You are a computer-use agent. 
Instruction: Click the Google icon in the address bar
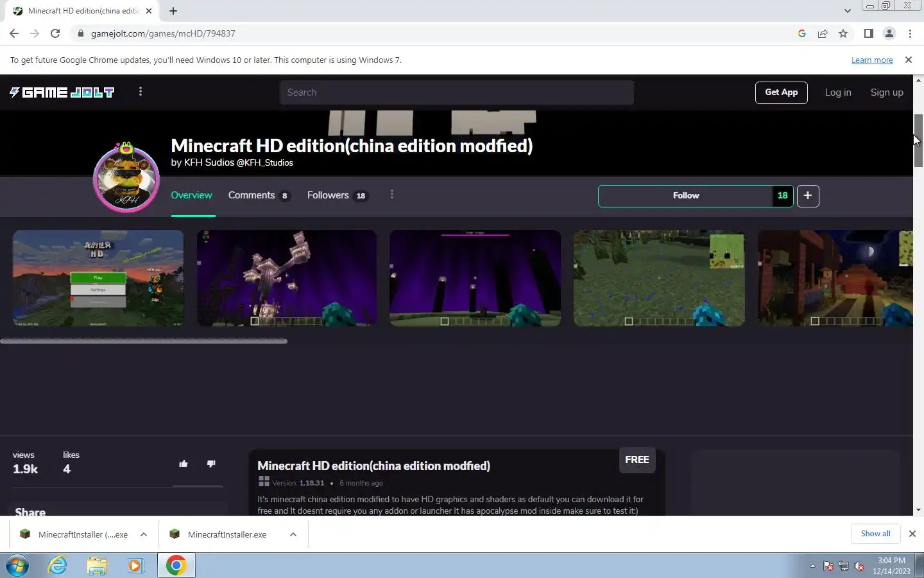click(802, 33)
